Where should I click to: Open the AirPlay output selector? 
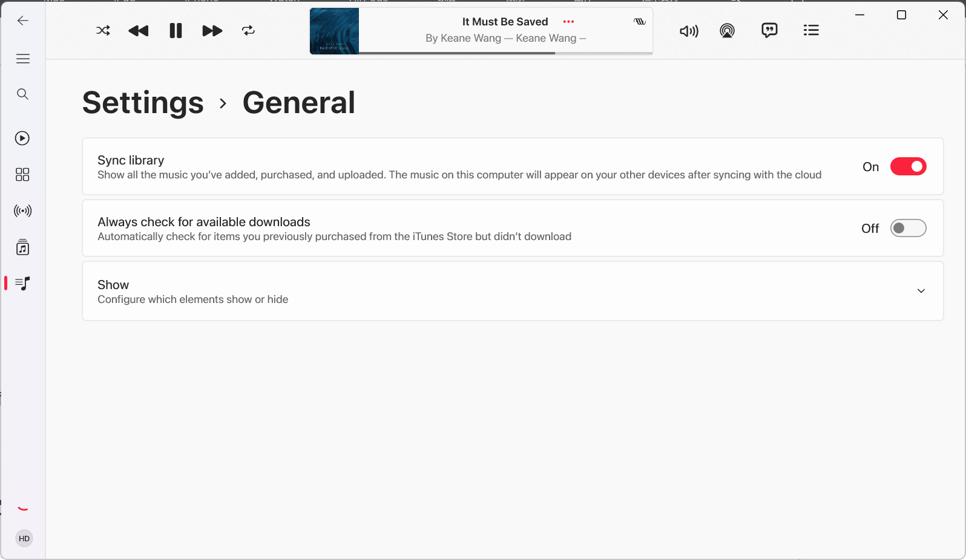728,30
